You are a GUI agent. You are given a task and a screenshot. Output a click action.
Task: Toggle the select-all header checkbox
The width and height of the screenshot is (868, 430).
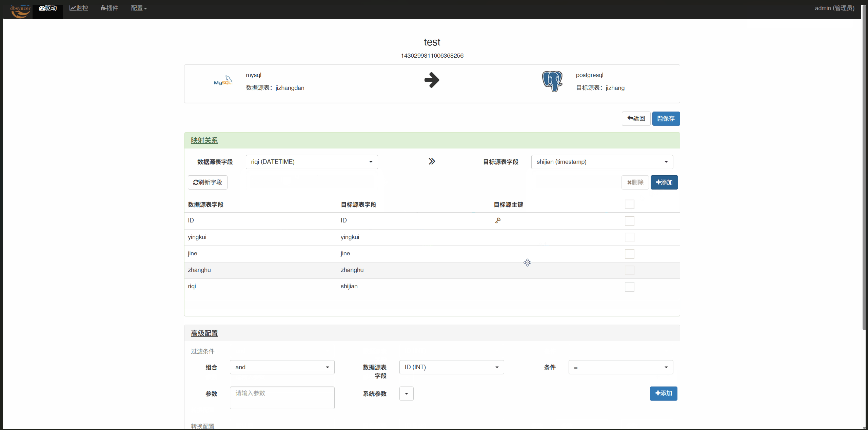[x=630, y=204]
